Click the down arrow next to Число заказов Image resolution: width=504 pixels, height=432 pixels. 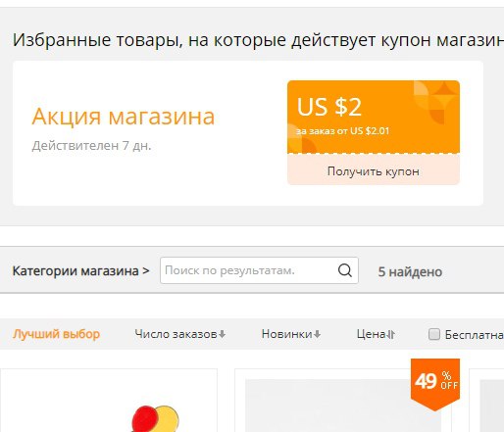point(222,334)
